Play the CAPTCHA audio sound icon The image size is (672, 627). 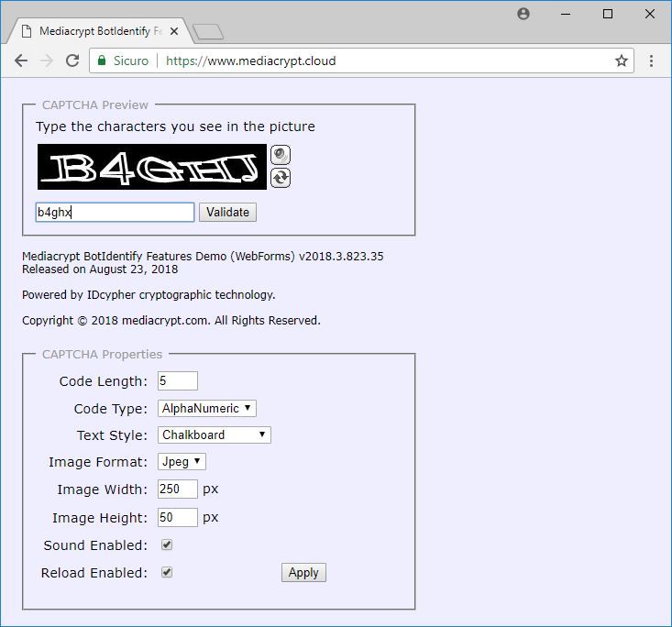281,155
